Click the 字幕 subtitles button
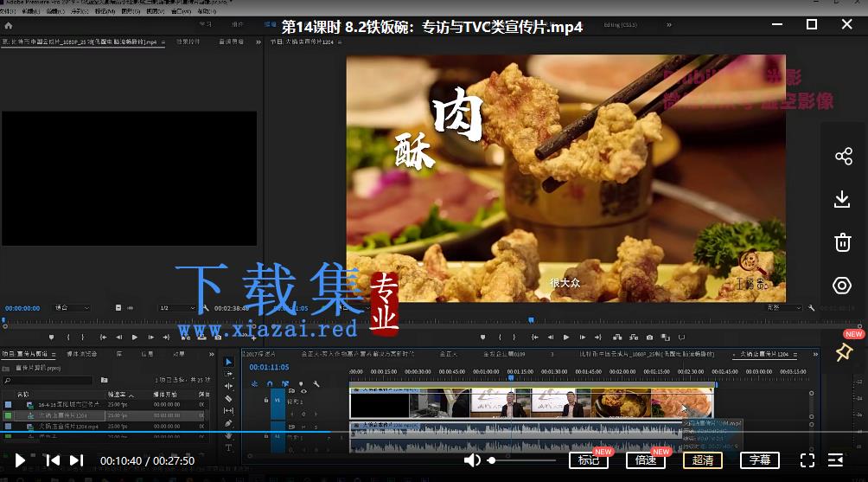 coord(759,460)
